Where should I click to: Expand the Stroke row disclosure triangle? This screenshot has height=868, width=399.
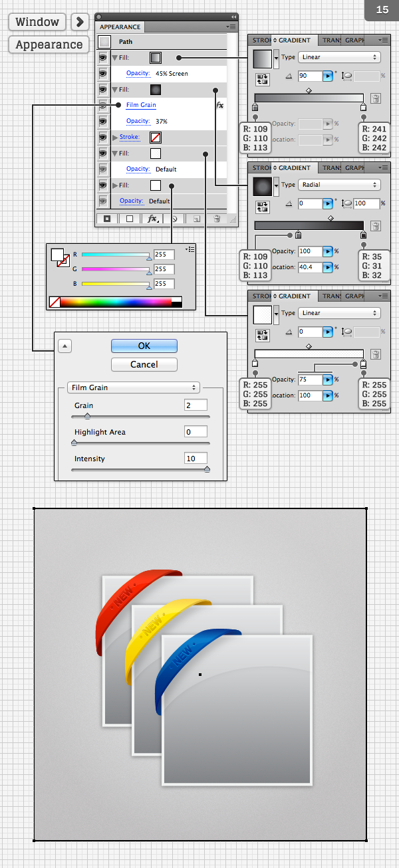click(115, 138)
